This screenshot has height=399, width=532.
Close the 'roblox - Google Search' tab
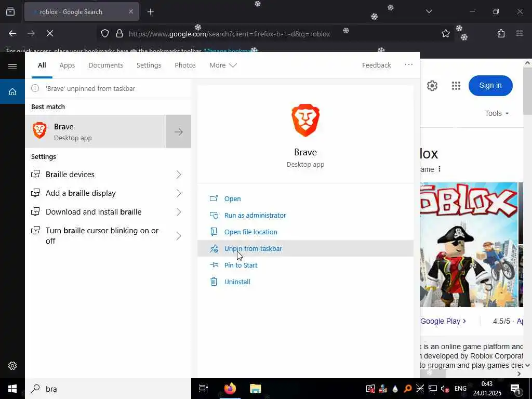coord(131,11)
